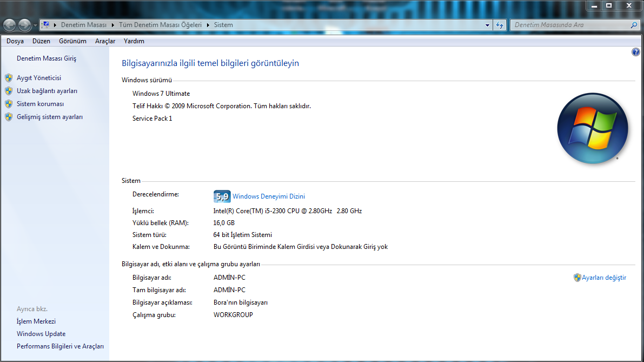
Task: Click ADMİN-PC beside Bilgisayar adı
Action: pos(229,278)
